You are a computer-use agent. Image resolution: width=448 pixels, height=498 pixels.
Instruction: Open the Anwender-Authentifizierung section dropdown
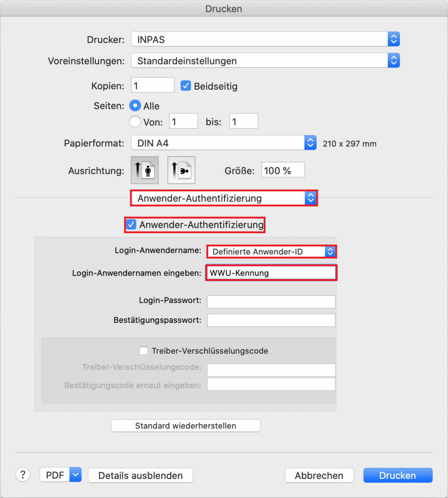tap(224, 198)
